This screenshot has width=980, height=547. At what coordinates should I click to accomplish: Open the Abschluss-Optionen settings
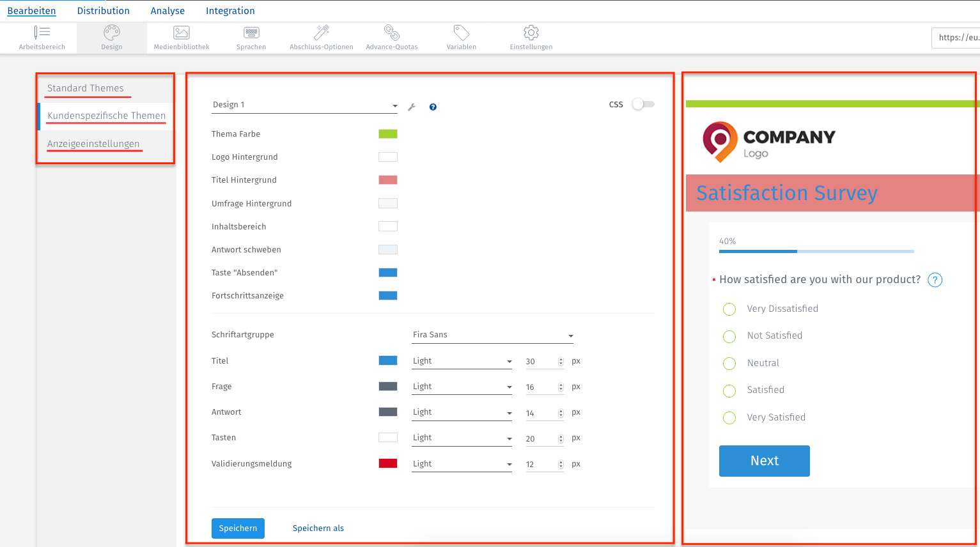point(321,36)
